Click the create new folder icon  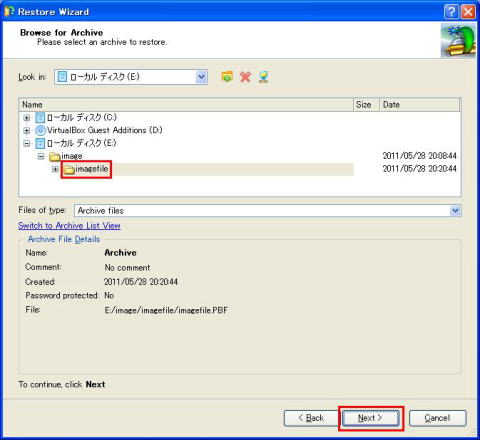tap(227, 77)
